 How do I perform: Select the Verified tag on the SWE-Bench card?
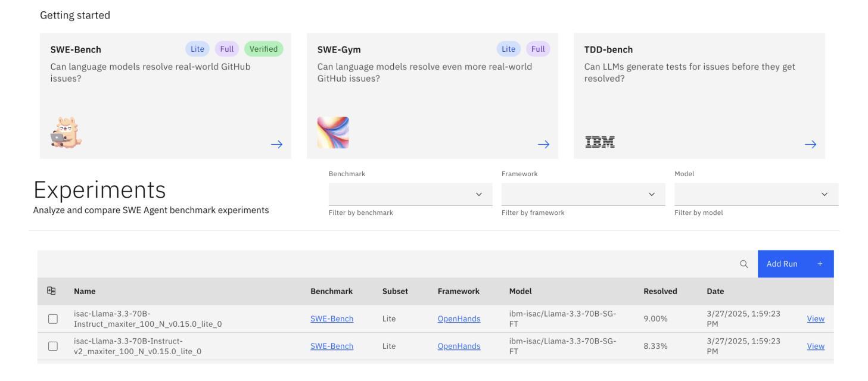point(263,49)
